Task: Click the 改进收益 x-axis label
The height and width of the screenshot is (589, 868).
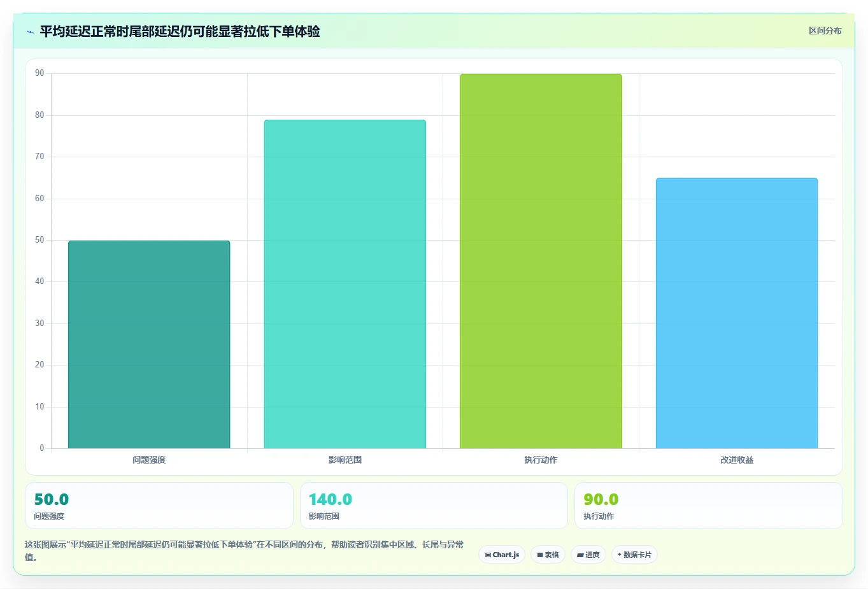Action: [x=737, y=460]
